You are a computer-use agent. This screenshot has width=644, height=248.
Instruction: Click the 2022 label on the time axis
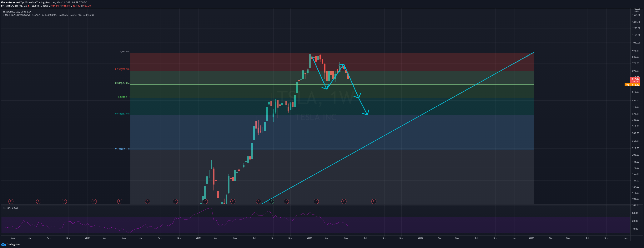coord(420,238)
